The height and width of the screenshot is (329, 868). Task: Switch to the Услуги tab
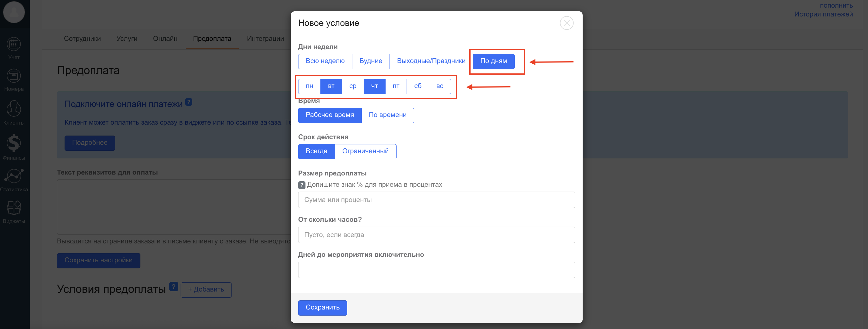click(127, 39)
